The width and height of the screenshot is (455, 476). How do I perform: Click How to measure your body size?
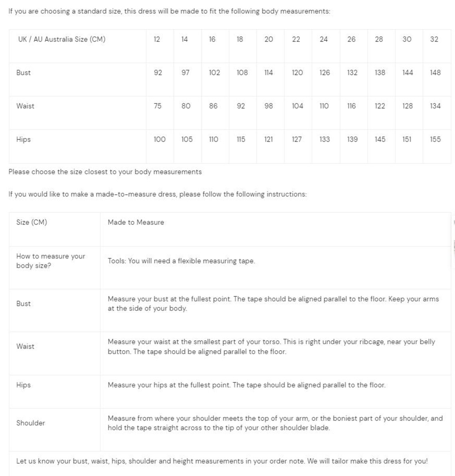51,261
